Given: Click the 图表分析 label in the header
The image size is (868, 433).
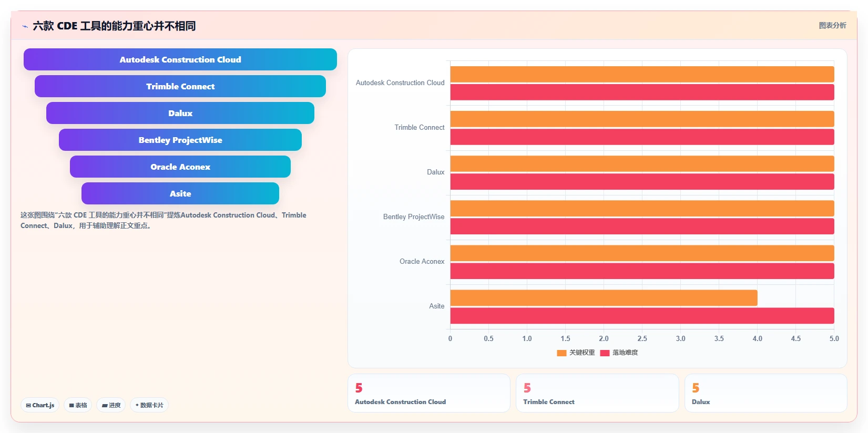Looking at the screenshot, I should pos(832,25).
